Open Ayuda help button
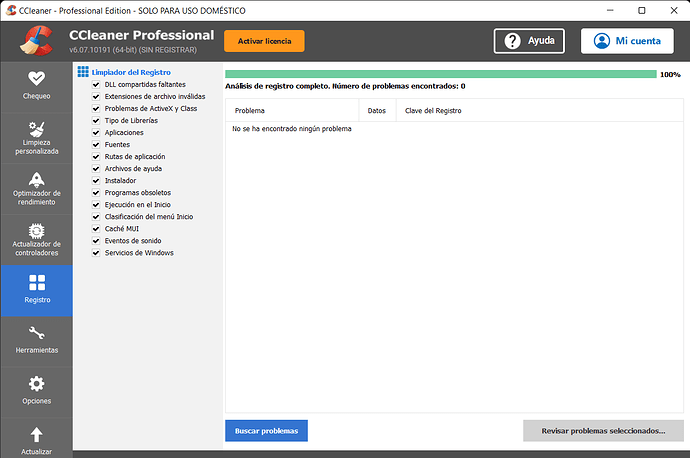 pos(529,41)
